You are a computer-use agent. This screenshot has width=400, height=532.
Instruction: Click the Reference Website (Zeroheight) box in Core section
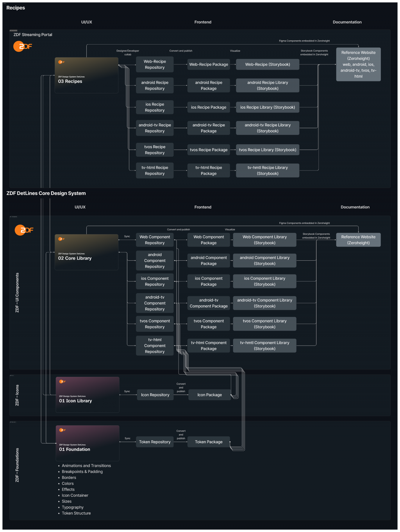(x=358, y=240)
